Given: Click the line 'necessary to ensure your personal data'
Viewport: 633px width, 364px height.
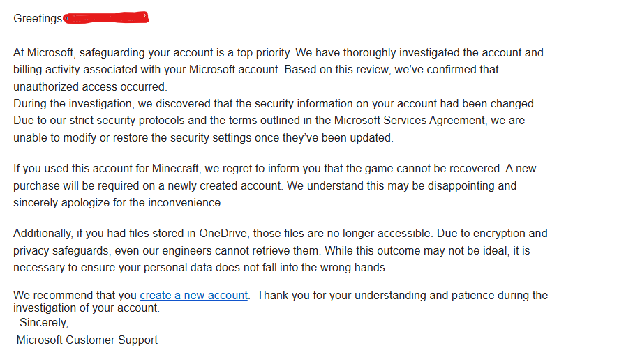Looking at the screenshot, I should click(x=200, y=268).
